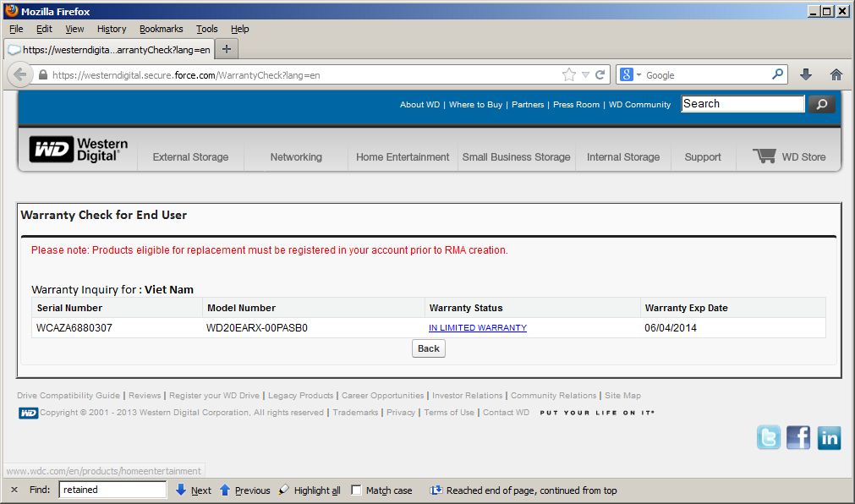Go to the Firefox home page icon
Screen dimensions: 855x504
pos(836,74)
